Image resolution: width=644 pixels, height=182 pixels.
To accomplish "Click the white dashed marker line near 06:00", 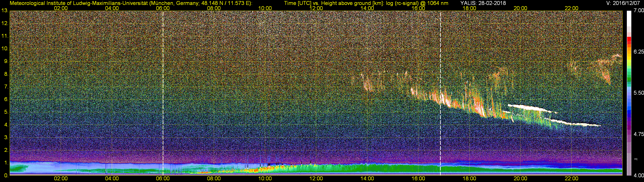I will (163, 93).
